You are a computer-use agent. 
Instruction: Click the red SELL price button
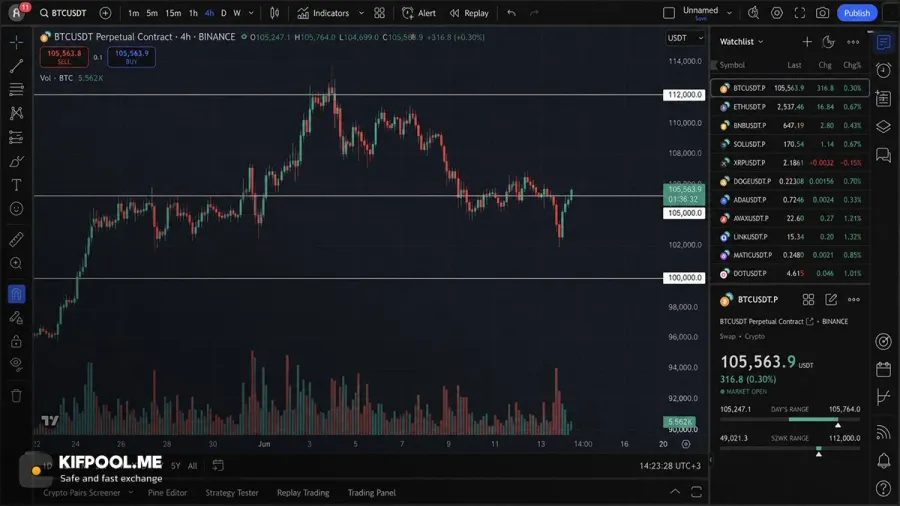click(x=64, y=56)
